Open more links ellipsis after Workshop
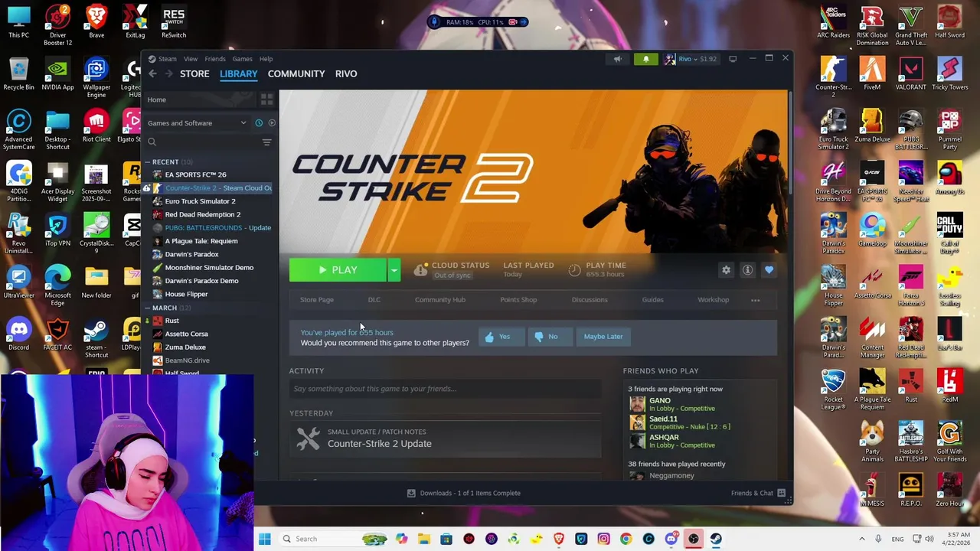Screen dimensions: 980x551 click(755, 300)
